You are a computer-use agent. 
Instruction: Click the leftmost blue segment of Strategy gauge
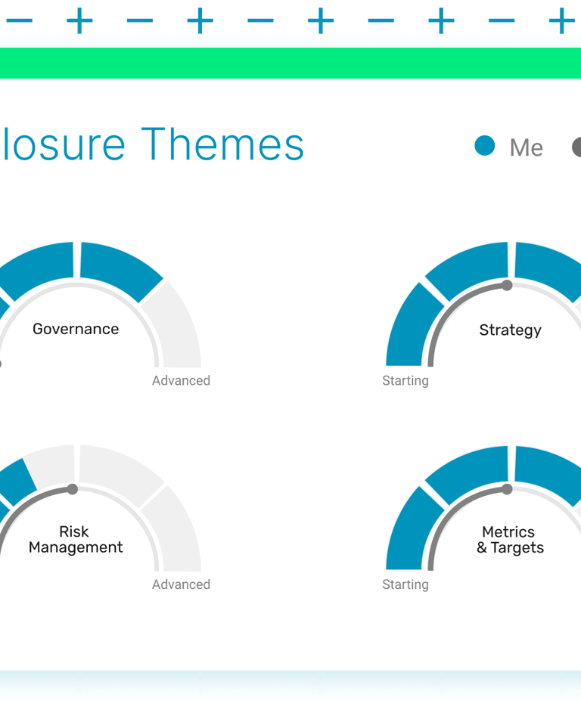(x=412, y=327)
